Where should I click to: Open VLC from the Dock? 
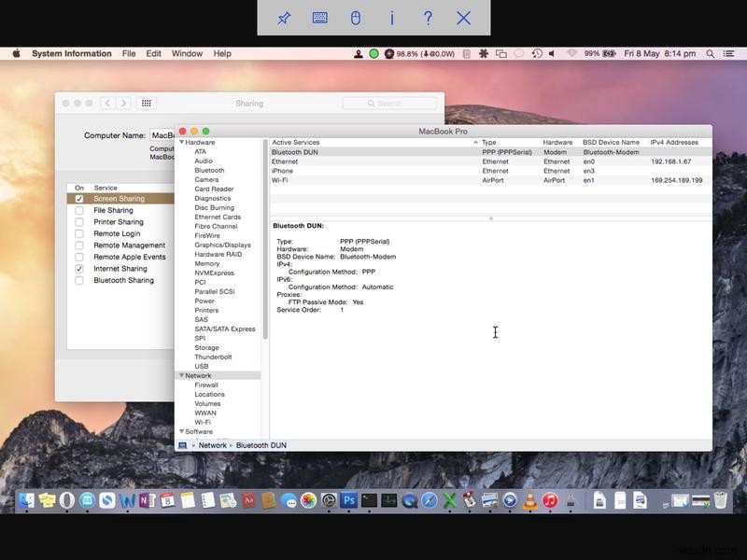[529, 501]
